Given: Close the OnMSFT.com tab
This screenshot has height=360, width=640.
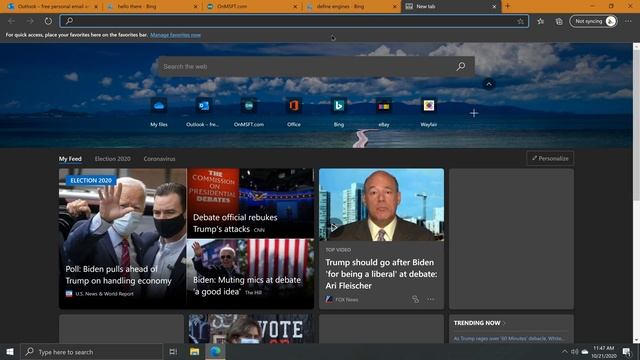Looking at the screenshot, I should click(295, 7).
